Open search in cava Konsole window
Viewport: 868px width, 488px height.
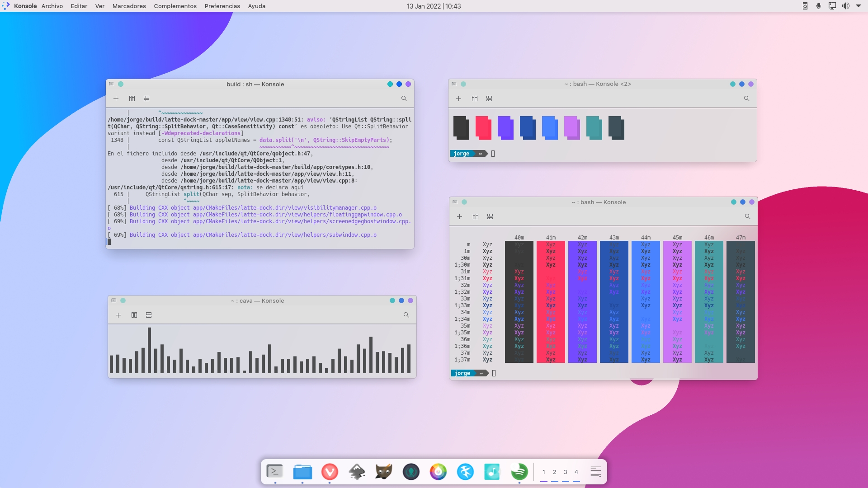point(406,315)
